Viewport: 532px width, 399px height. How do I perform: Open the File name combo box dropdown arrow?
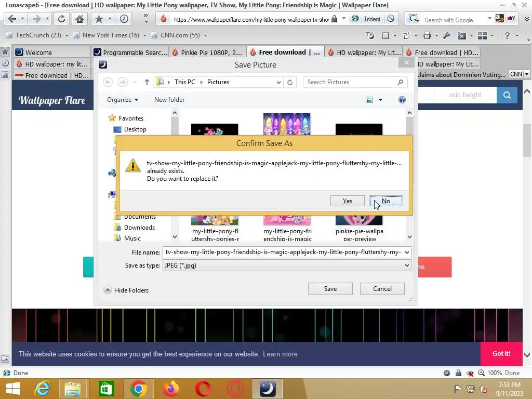407,252
